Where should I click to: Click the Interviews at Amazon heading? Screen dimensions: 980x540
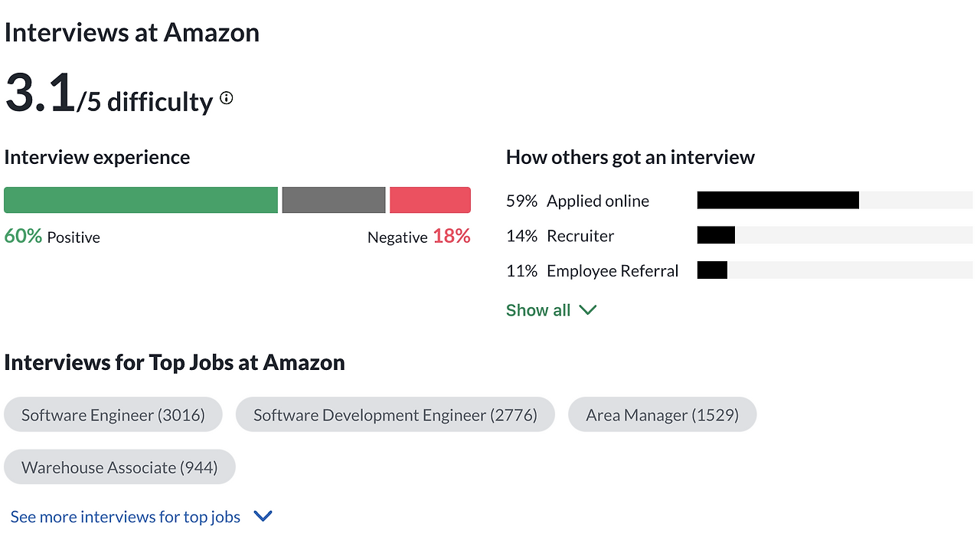132,33
